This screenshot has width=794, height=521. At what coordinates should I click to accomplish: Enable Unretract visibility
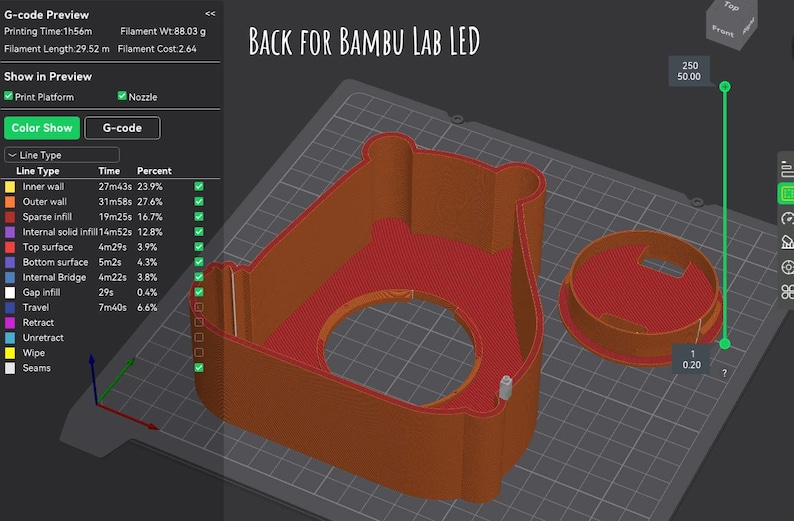199,337
